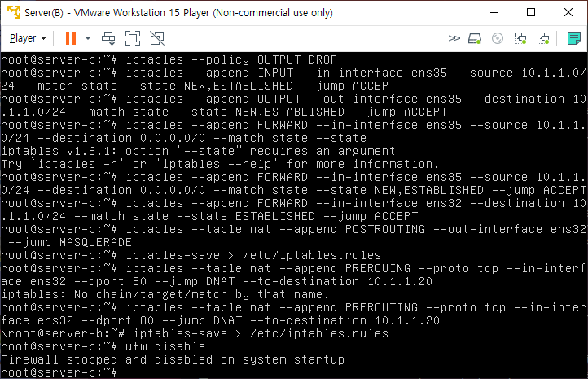Expand the hidden devices double-chevron
588x379 pixels.
pos(454,38)
